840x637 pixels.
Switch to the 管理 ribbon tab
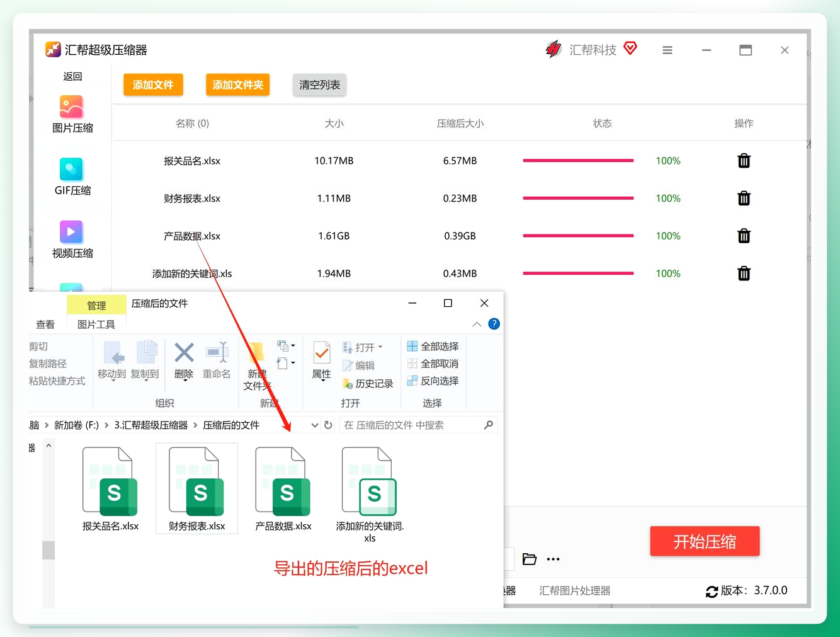coord(96,305)
